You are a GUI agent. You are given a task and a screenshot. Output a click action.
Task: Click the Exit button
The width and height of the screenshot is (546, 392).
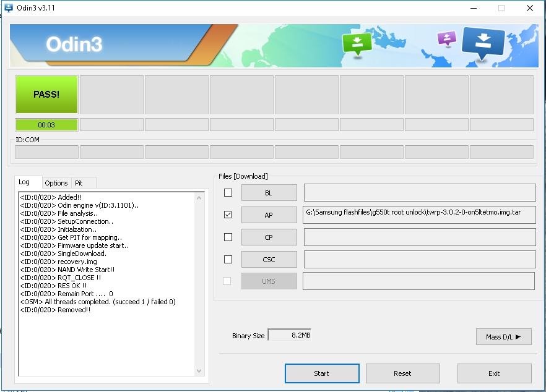(495, 373)
